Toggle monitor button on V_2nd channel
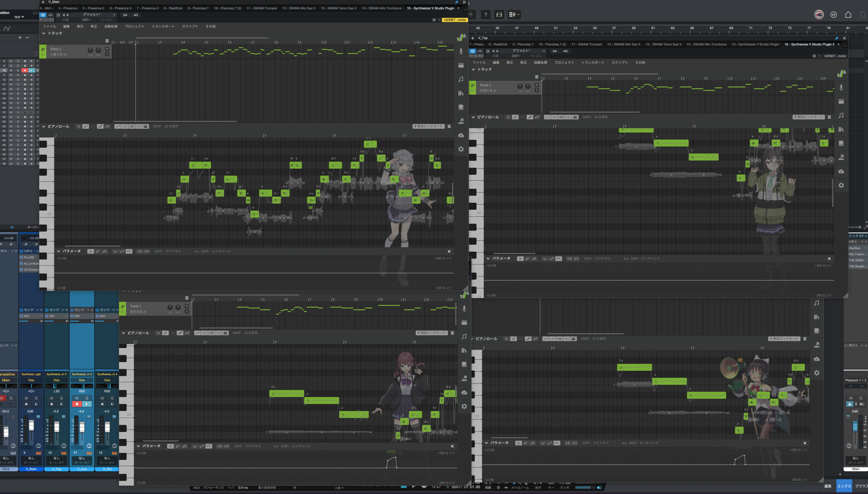 coord(87,404)
